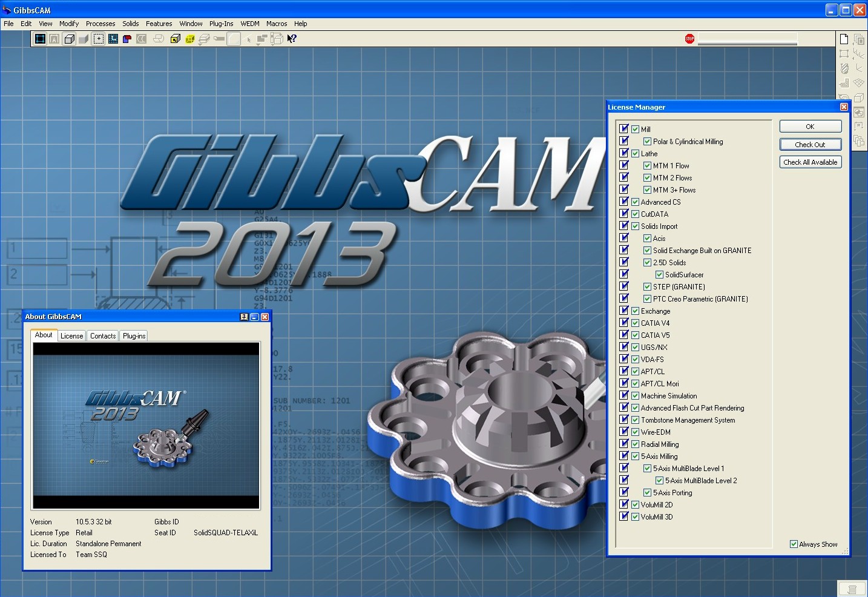Select the dashed selection box with plus icon
868x597 pixels.
coord(98,39)
